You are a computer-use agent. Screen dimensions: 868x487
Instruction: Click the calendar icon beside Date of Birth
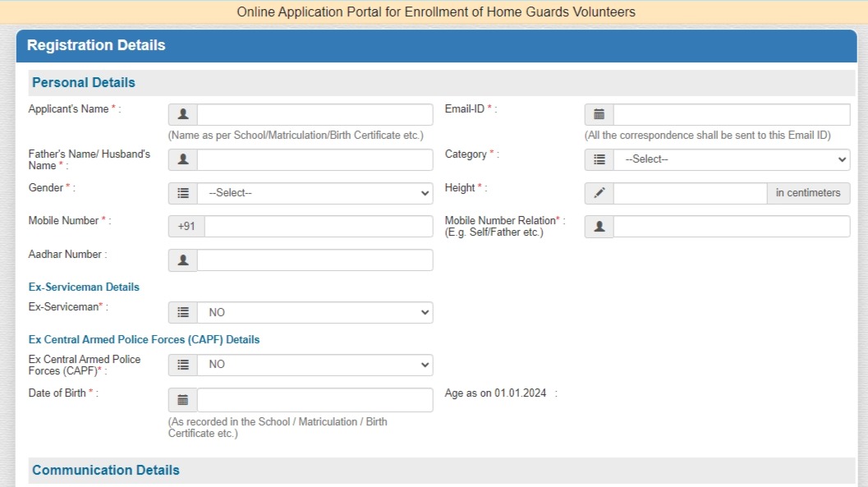click(x=182, y=399)
